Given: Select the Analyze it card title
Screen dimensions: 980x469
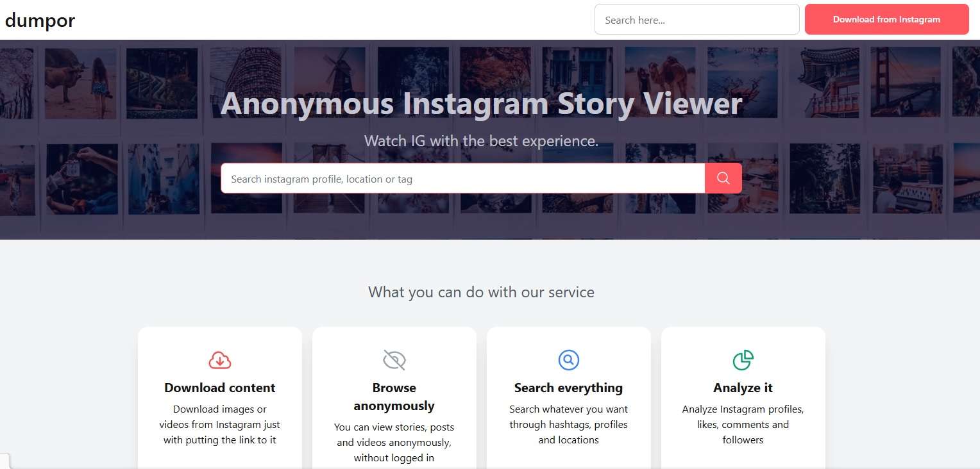Looking at the screenshot, I should coord(743,388).
